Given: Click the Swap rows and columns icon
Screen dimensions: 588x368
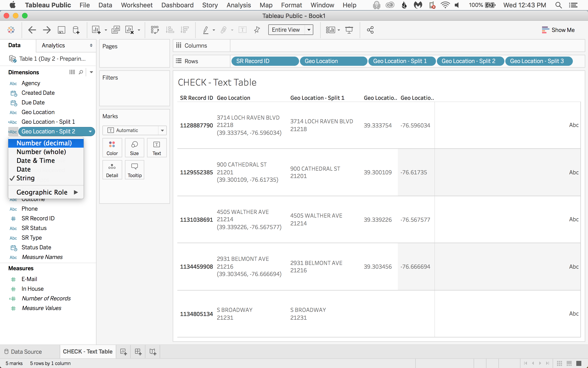Looking at the screenshot, I should pos(155,30).
